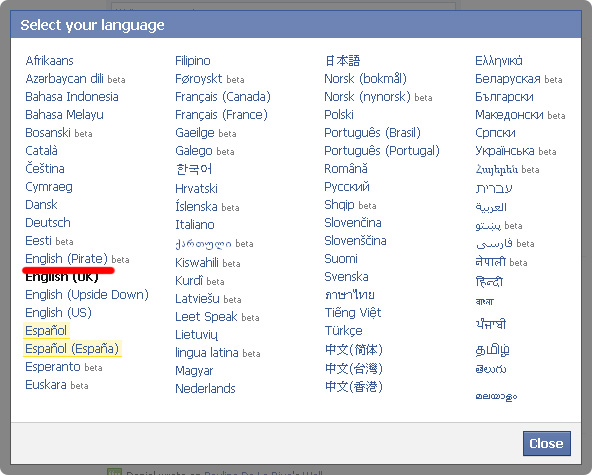The image size is (592, 475).
Task: Select Português (Brasil)
Action: click(x=372, y=133)
